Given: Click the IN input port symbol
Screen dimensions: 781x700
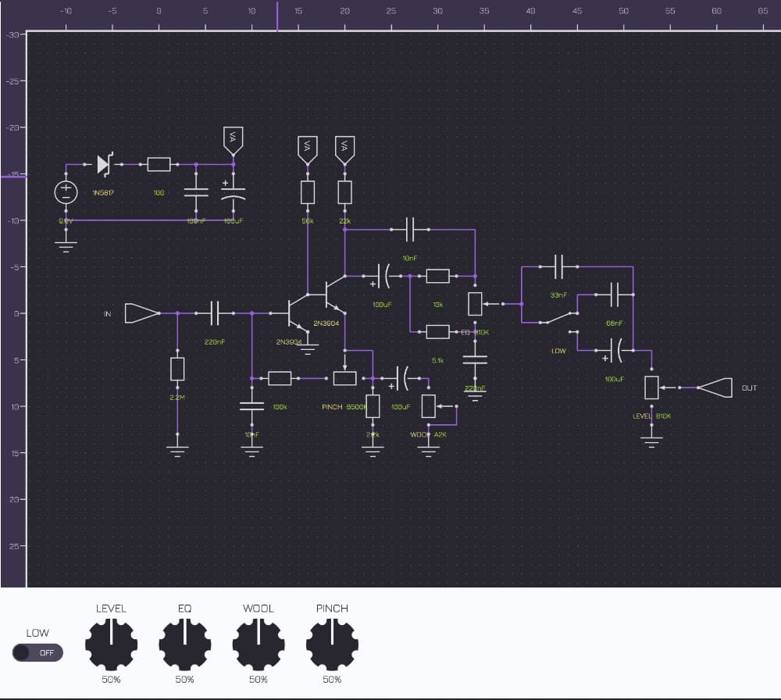Looking at the screenshot, I should click(x=142, y=313).
